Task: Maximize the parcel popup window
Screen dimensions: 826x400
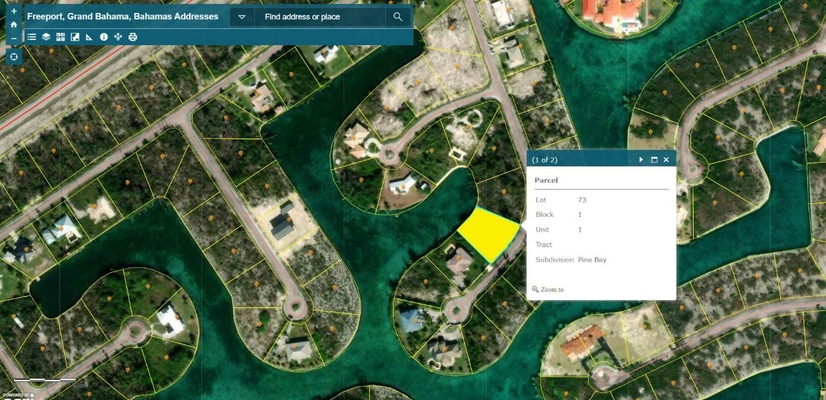Action: click(x=654, y=160)
